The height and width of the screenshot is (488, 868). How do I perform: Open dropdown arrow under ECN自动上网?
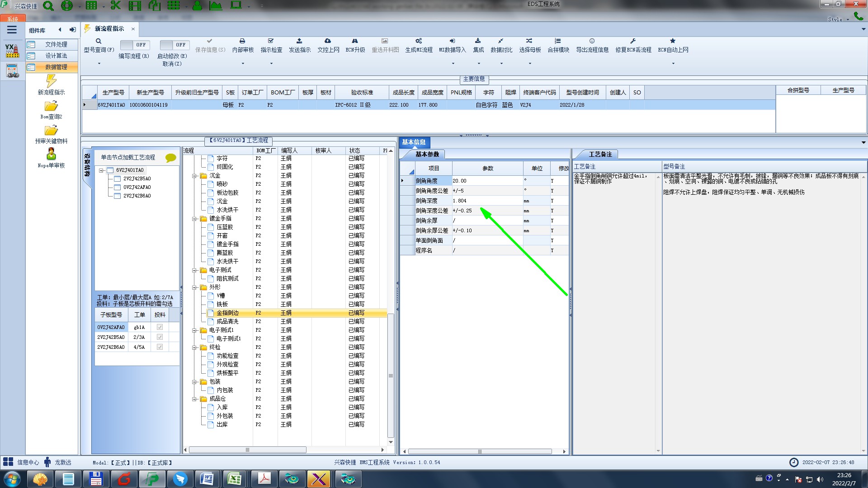pyautogui.click(x=673, y=64)
